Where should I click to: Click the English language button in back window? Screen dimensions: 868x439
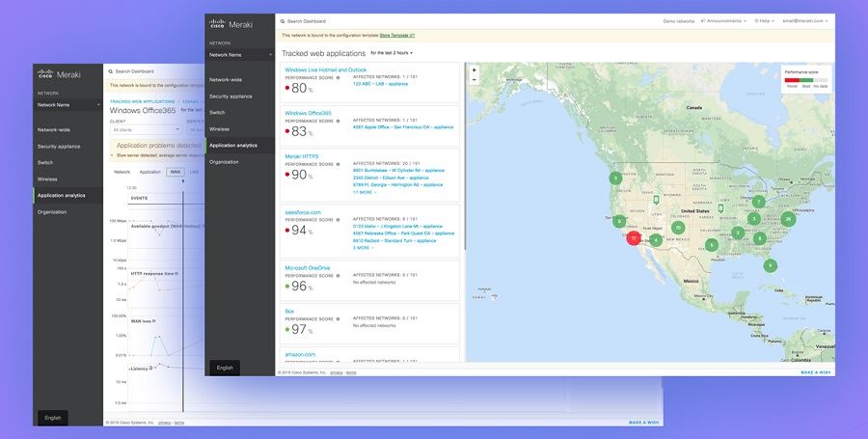(x=53, y=418)
